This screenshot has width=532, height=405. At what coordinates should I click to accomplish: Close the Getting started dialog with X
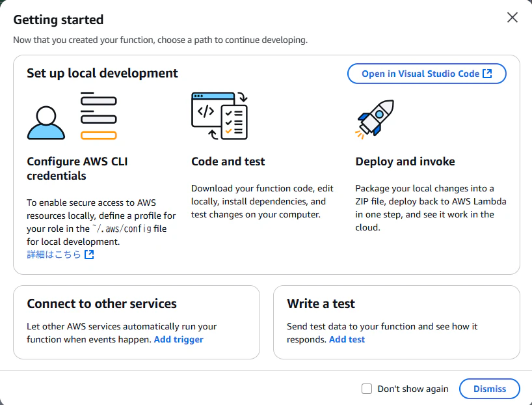(512, 18)
